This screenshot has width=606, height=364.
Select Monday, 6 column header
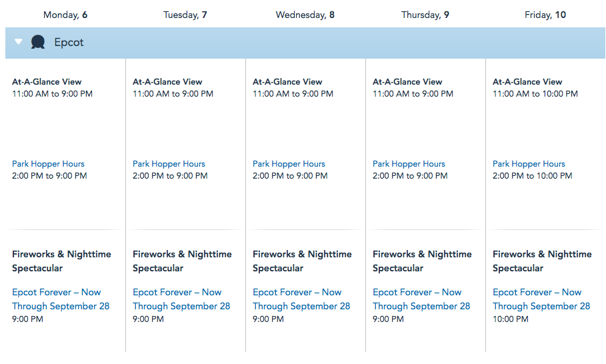[65, 15]
